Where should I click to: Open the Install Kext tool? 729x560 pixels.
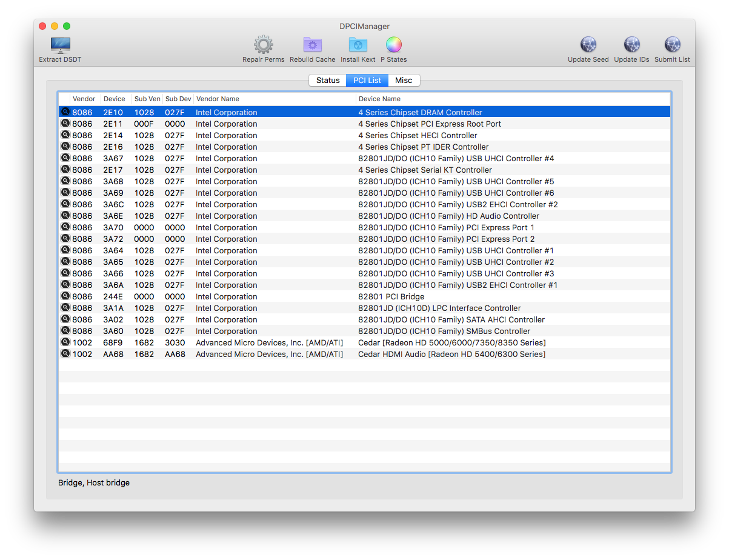click(x=358, y=45)
